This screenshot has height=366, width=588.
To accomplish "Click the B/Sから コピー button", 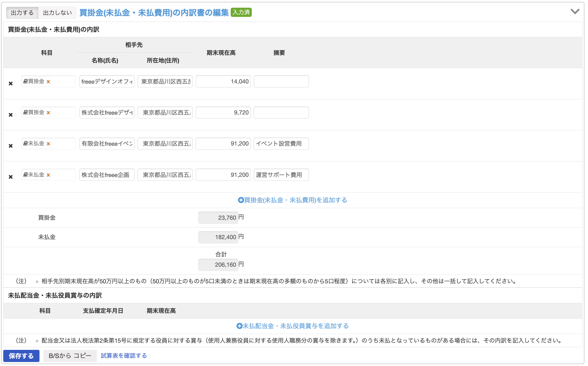I will [70, 356].
